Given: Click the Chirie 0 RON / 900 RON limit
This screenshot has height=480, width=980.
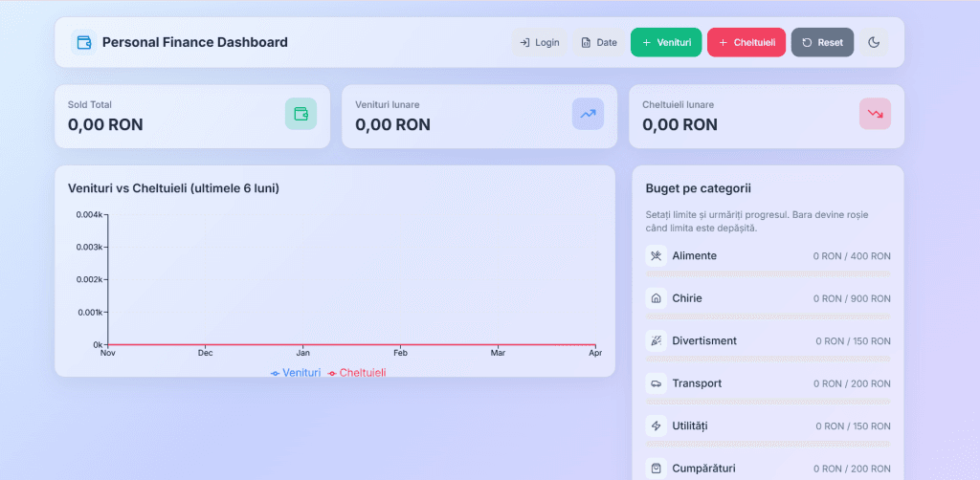Looking at the screenshot, I should click(x=852, y=299).
